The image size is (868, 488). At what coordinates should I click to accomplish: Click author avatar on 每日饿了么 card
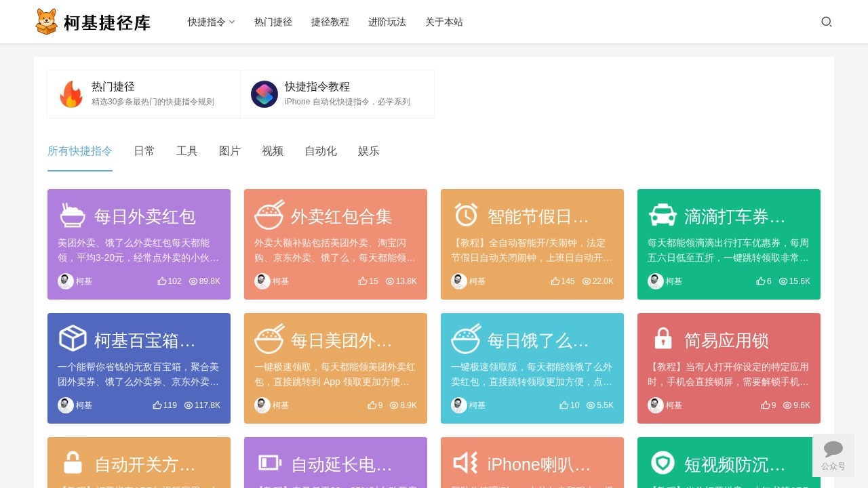coord(459,405)
